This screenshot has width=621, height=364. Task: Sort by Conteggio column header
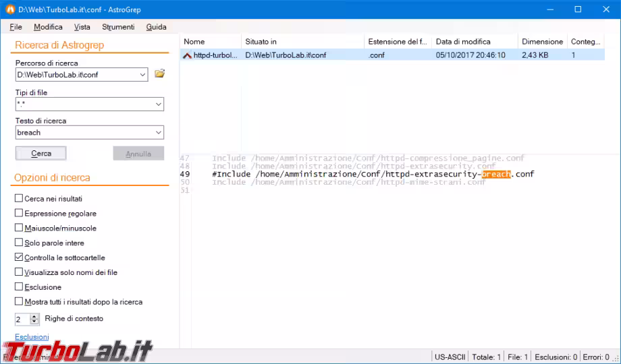coord(586,42)
